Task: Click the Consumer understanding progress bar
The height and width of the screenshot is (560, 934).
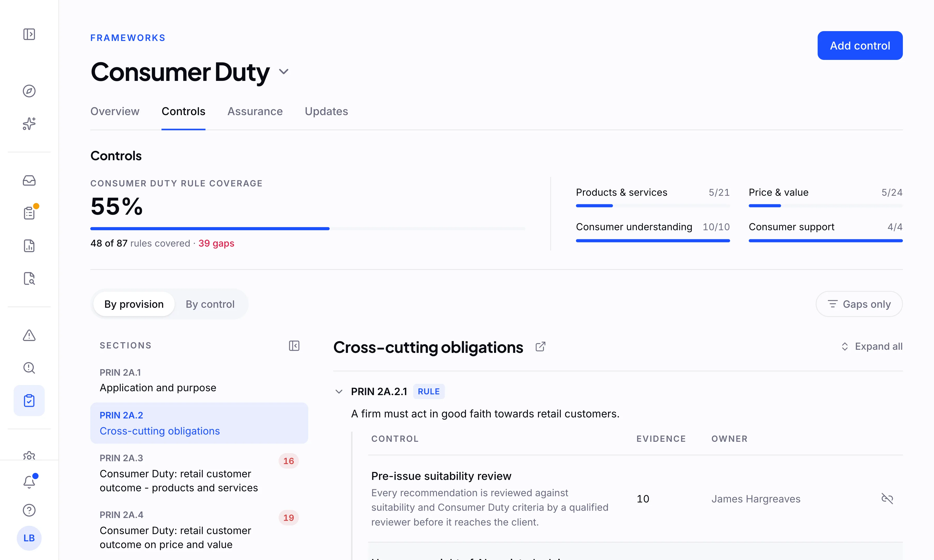Action: [x=653, y=240]
